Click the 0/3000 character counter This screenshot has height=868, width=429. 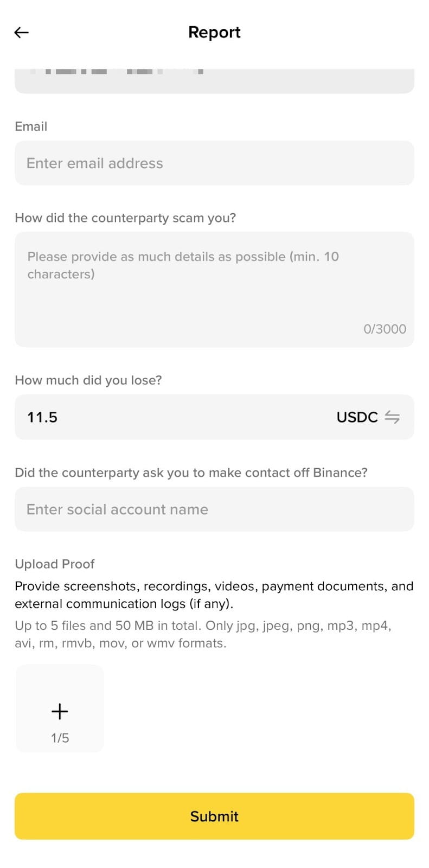pos(385,329)
